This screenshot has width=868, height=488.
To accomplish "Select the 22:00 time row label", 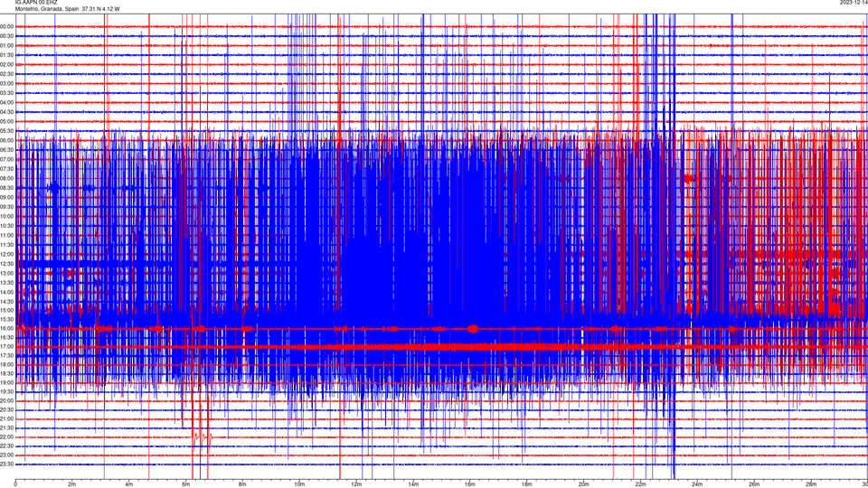I will click(6, 437).
